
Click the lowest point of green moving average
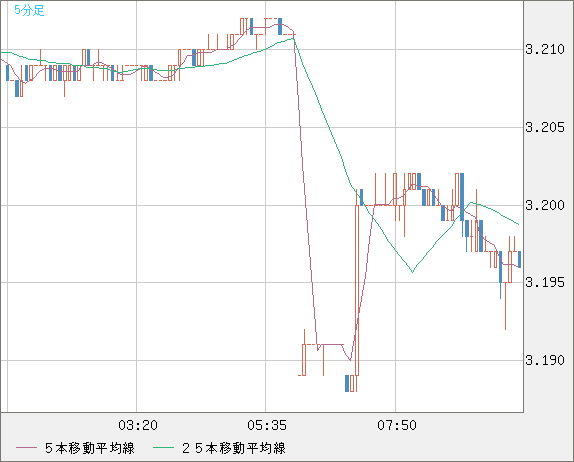(x=413, y=272)
